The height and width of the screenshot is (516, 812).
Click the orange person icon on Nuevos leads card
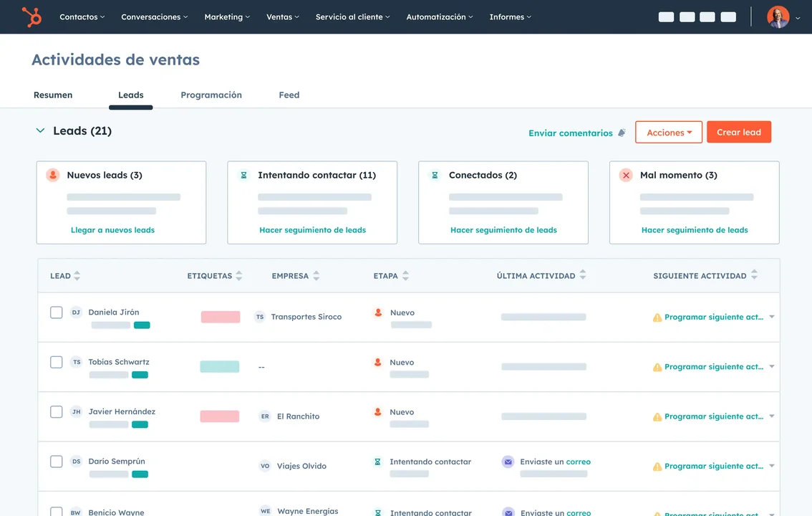(53, 175)
